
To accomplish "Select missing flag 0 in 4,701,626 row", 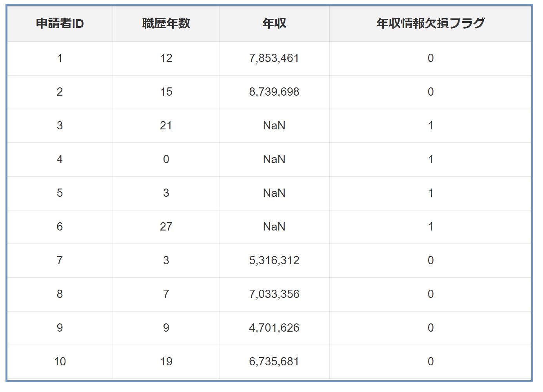I will 430,328.
